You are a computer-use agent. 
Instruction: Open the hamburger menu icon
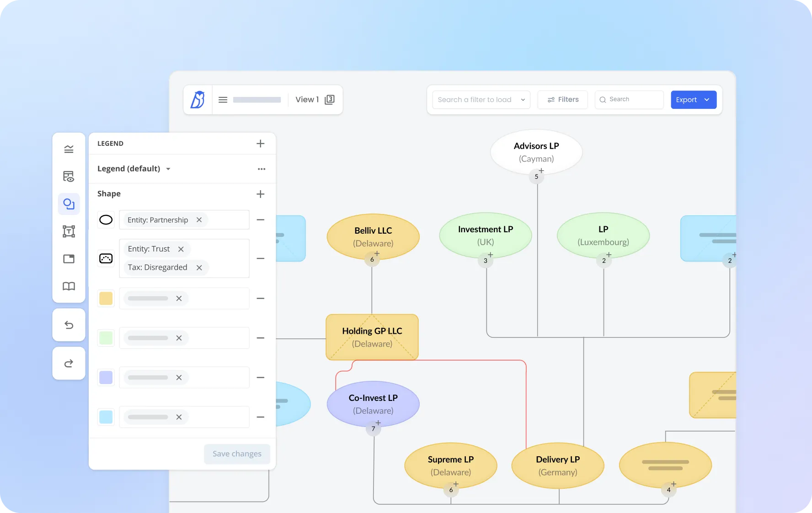pos(223,100)
